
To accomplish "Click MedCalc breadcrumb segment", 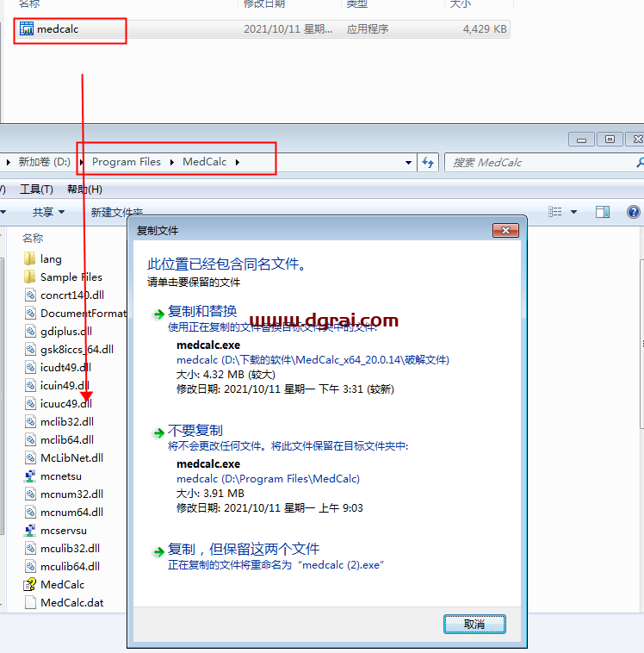I will (x=204, y=162).
